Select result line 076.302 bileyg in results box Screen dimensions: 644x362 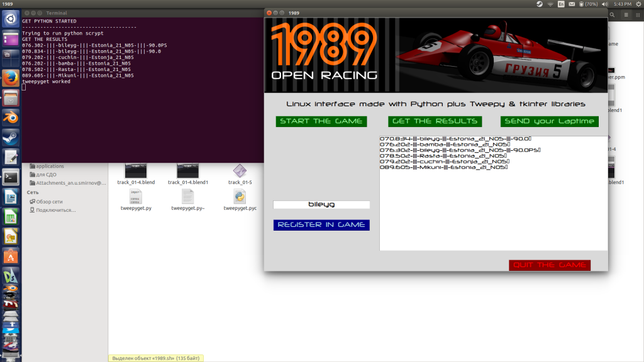click(460, 150)
